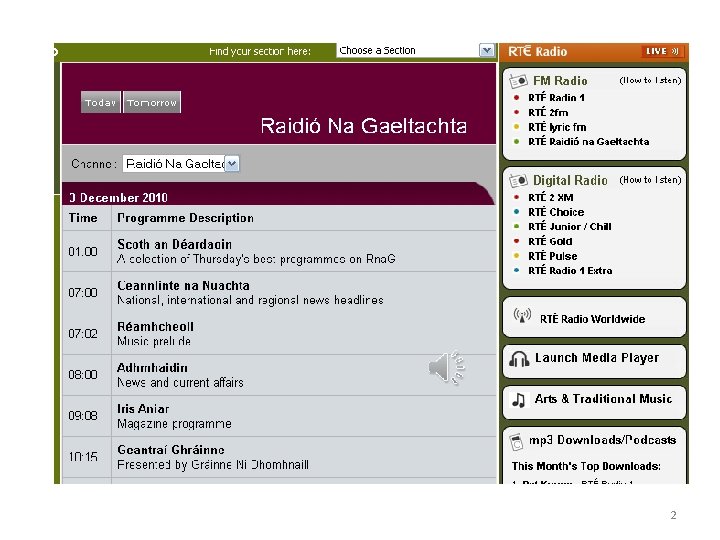Open RTÉ Gold link
Viewport: 720px width, 540px height.
[550, 241]
